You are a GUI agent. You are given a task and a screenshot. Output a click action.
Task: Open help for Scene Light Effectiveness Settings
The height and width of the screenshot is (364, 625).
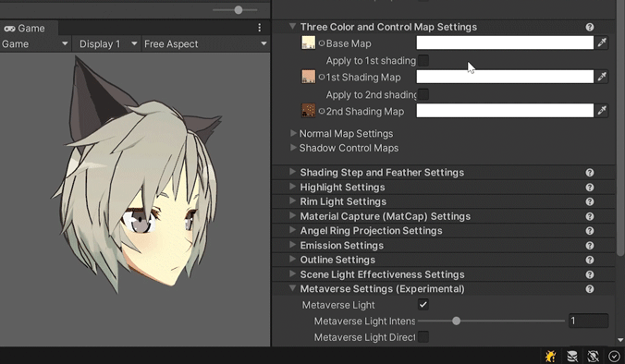pos(590,274)
